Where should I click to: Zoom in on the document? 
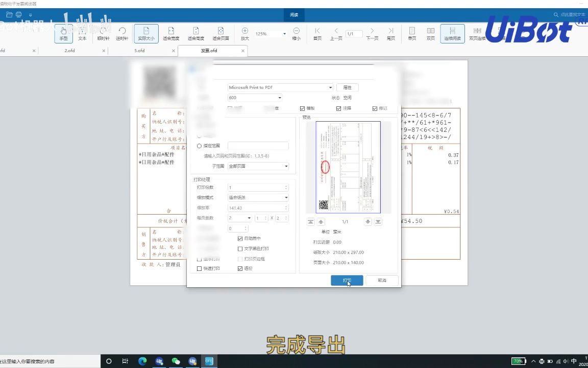(244, 34)
